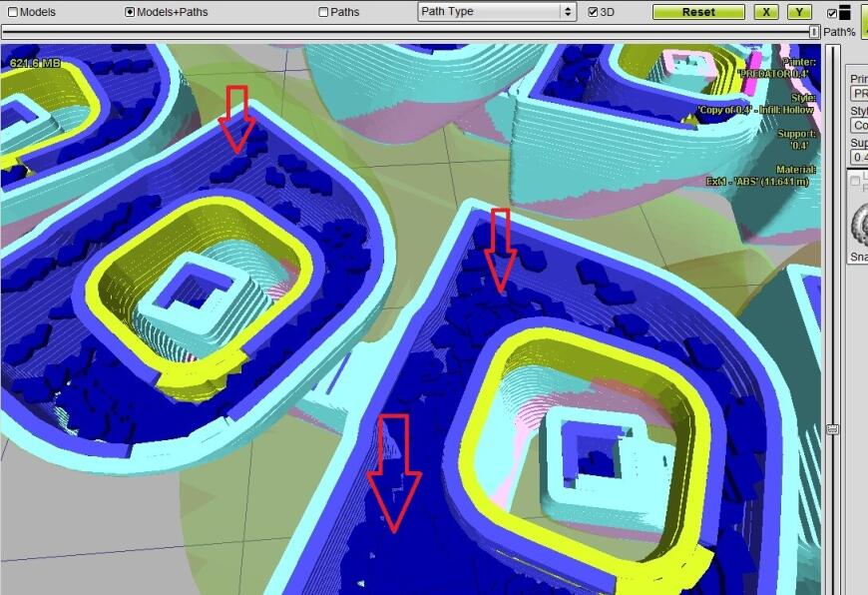This screenshot has width=868, height=595.
Task: Click the Path Type stepper arrows
Action: click(x=568, y=12)
